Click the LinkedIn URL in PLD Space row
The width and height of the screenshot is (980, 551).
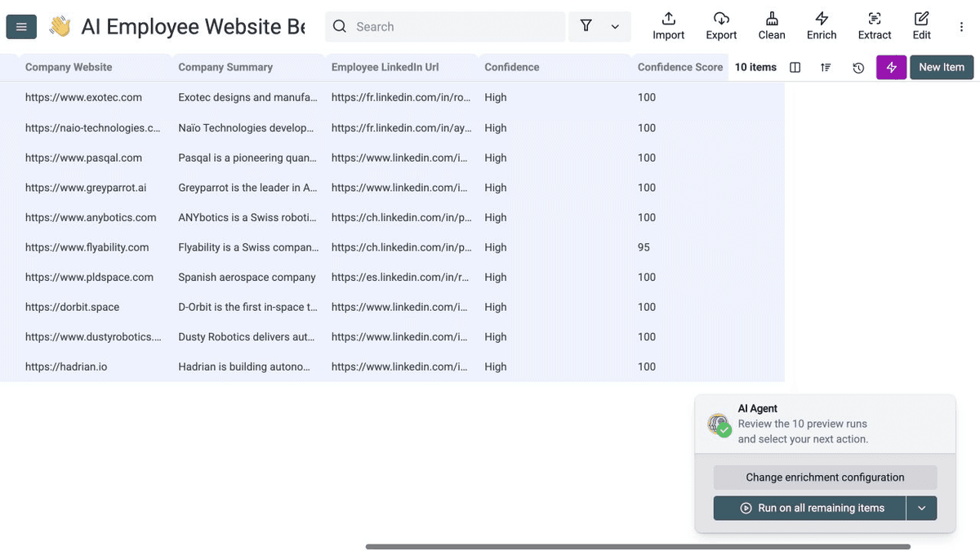[x=400, y=277]
